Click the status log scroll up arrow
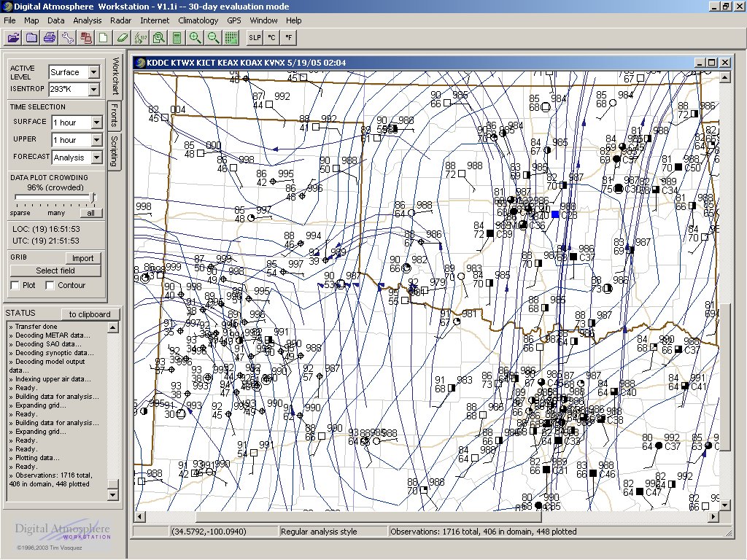 pyautogui.click(x=113, y=327)
